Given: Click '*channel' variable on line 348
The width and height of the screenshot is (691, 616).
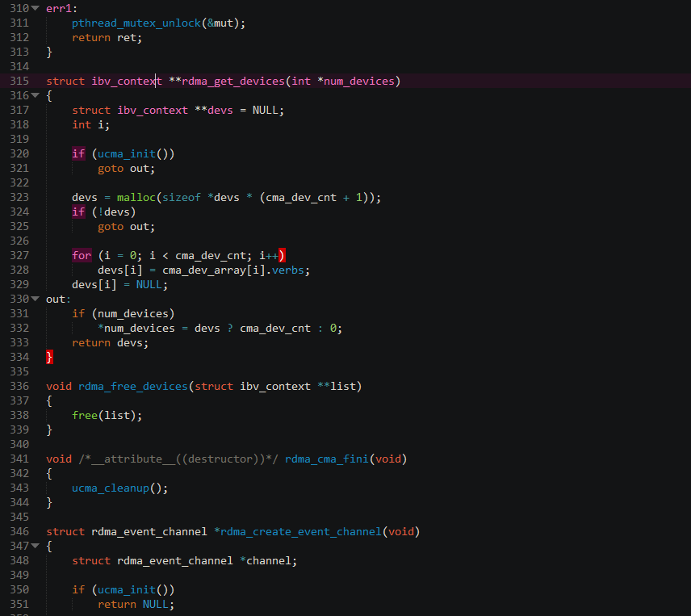Looking at the screenshot, I should tap(266, 561).
